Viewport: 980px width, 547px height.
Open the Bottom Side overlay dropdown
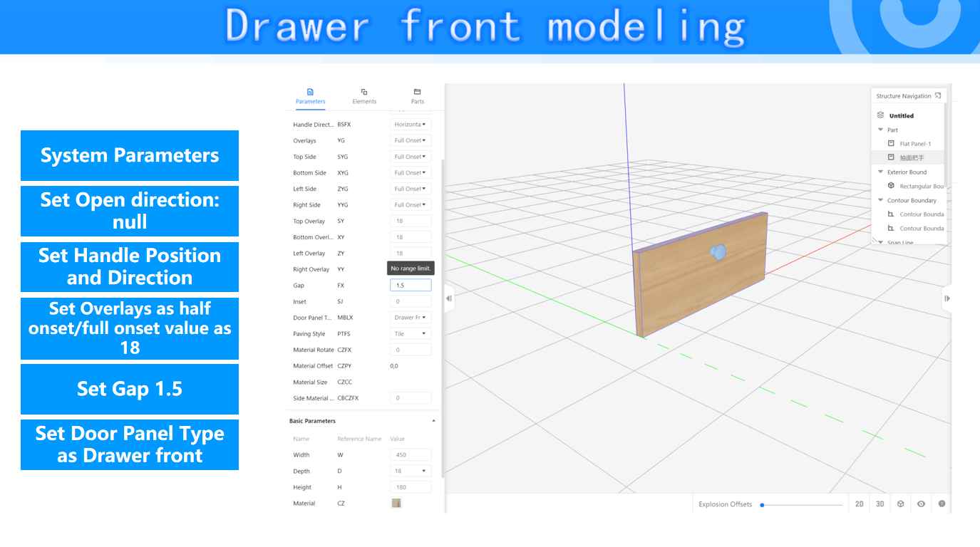tap(411, 172)
